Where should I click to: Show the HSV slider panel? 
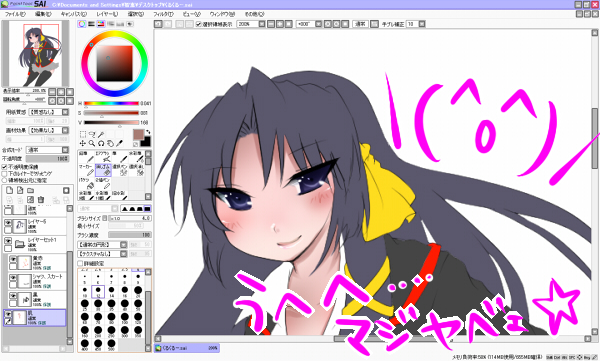coord(101,24)
